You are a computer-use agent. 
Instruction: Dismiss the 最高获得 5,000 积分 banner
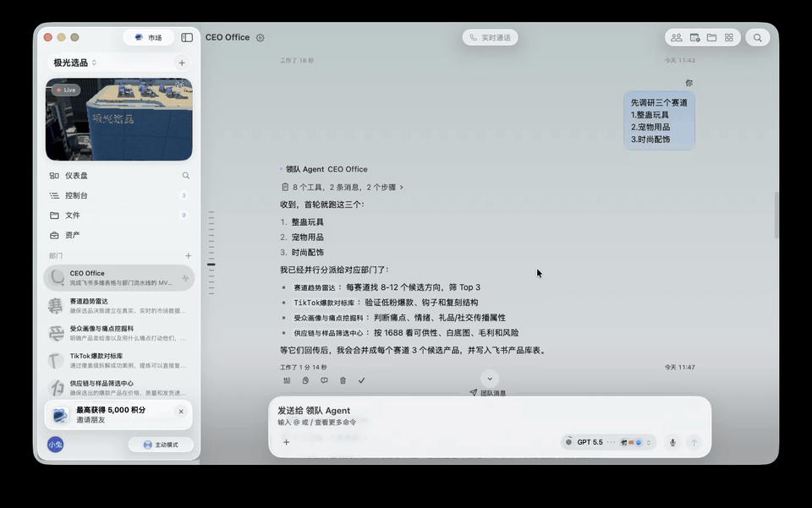pyautogui.click(x=181, y=412)
